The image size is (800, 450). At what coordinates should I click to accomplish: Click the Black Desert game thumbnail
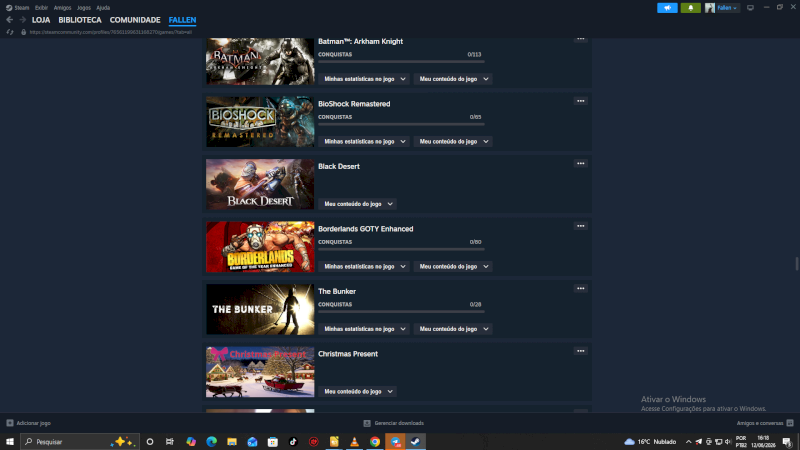pos(260,184)
